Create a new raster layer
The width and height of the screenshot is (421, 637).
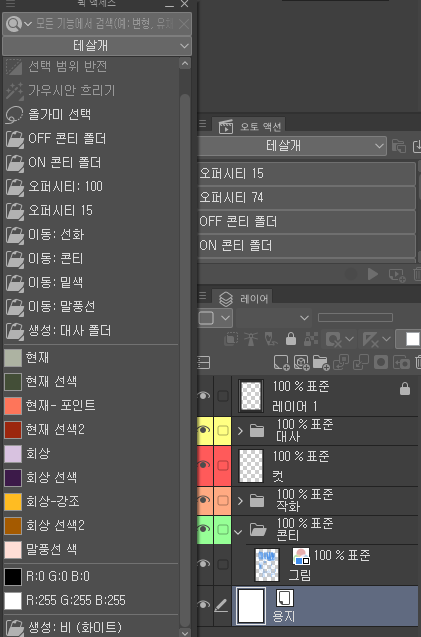[x=281, y=362]
